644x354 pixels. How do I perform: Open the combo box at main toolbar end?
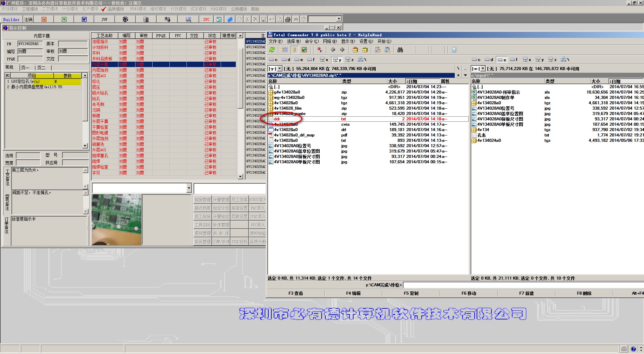(339, 19)
